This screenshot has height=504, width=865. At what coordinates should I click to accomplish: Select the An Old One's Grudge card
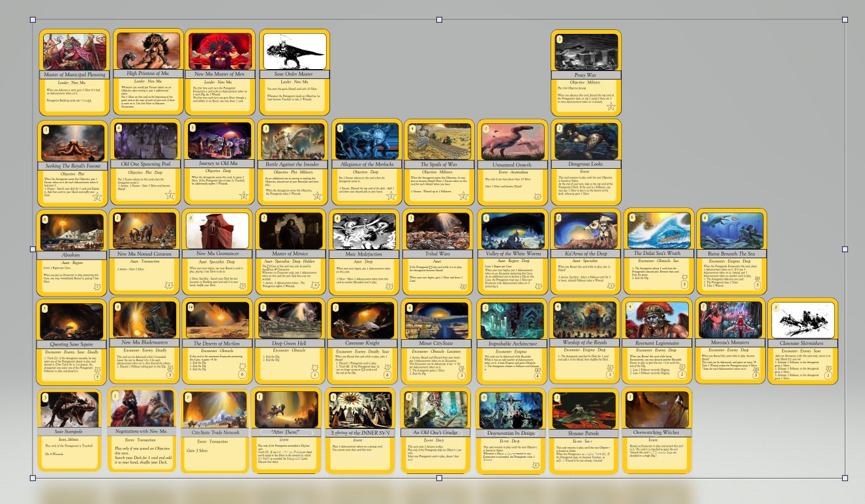click(434, 430)
